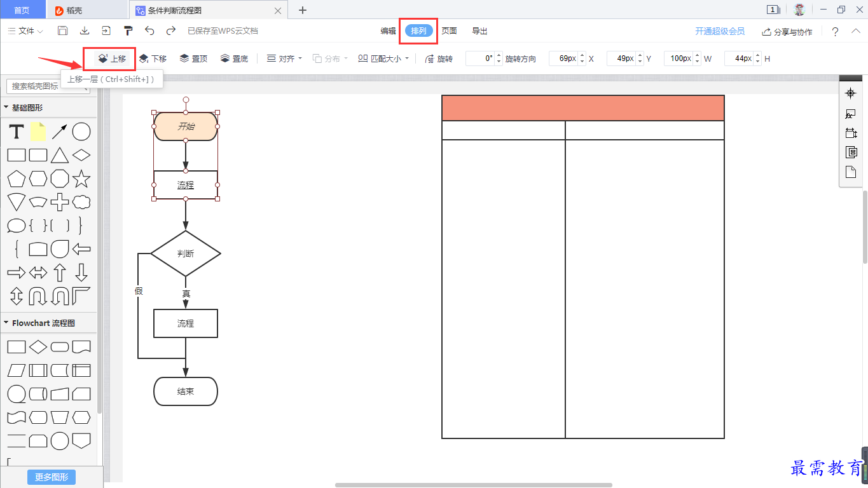Select the triangle shape

[60, 155]
